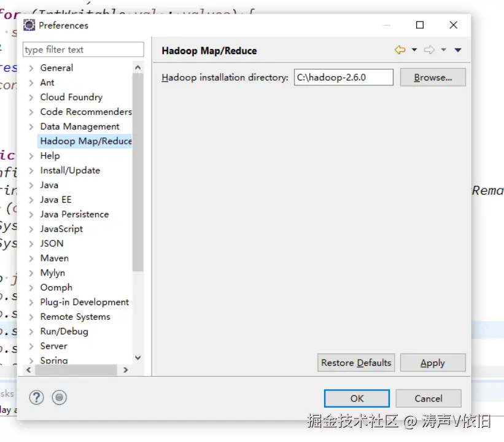The image size is (504, 442).
Task: Expand the Install/Update node
Action: point(31,171)
